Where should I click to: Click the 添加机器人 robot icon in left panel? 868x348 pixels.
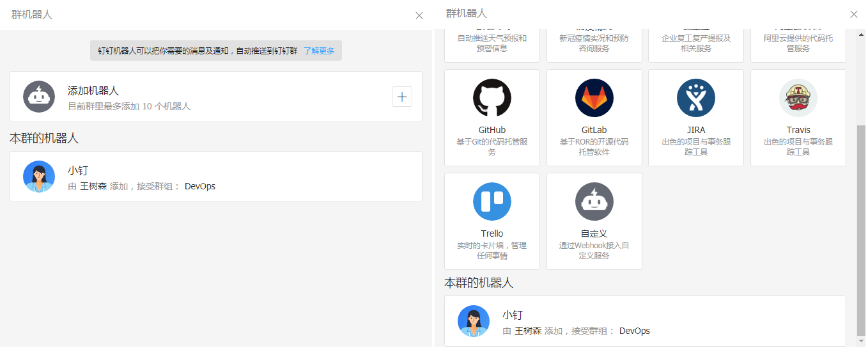(x=39, y=97)
